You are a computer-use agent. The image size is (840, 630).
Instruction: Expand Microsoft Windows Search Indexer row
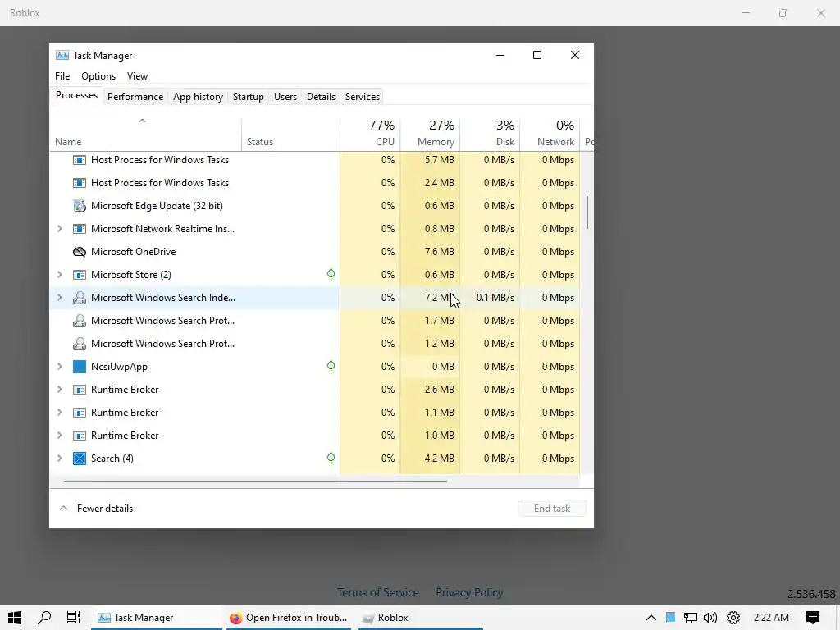(59, 298)
